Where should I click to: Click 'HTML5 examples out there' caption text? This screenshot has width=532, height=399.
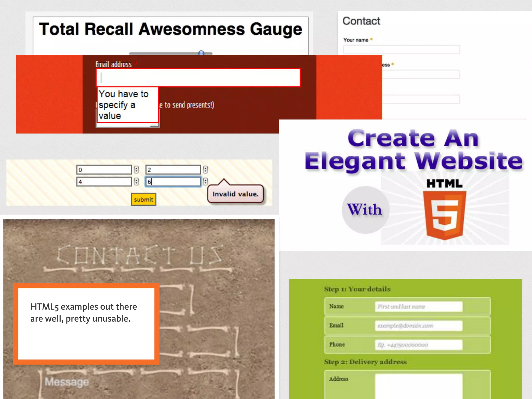pos(84,307)
